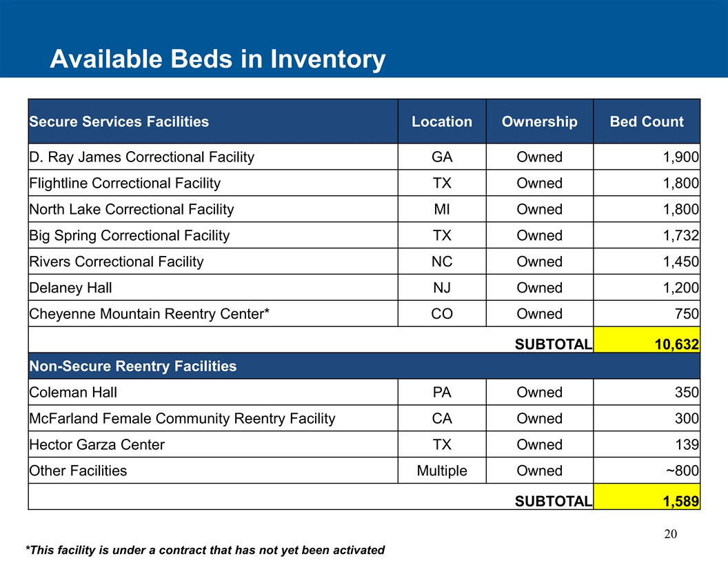This screenshot has width=728, height=563.
Task: Click the footnote about the unactivated contract
Action: point(205,550)
